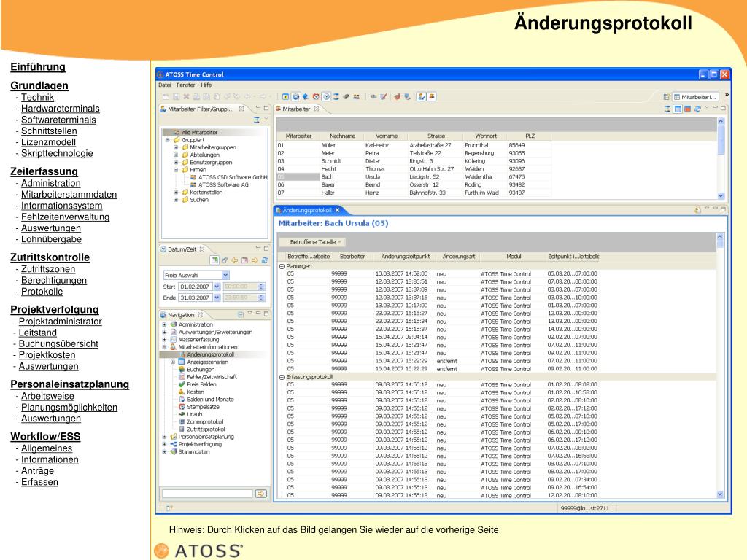
Task: Close the Änderungsprotokoll tab with its X
Action: pos(337,210)
